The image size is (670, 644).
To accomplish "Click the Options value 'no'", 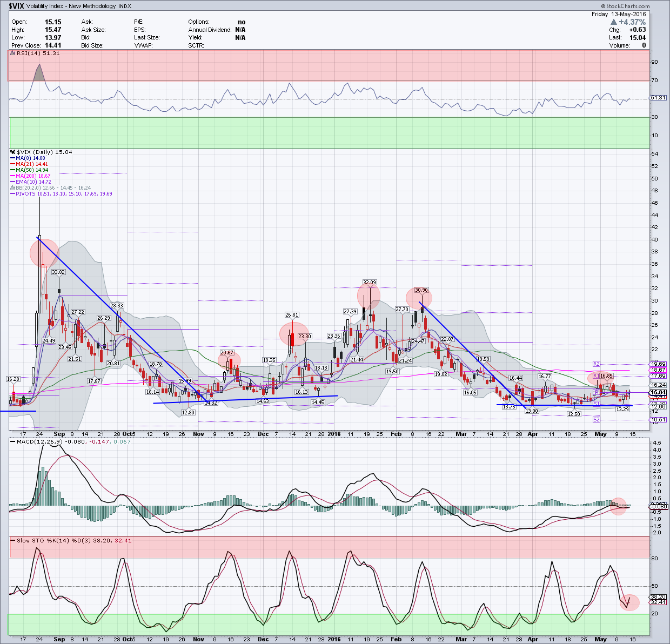I will click(242, 22).
